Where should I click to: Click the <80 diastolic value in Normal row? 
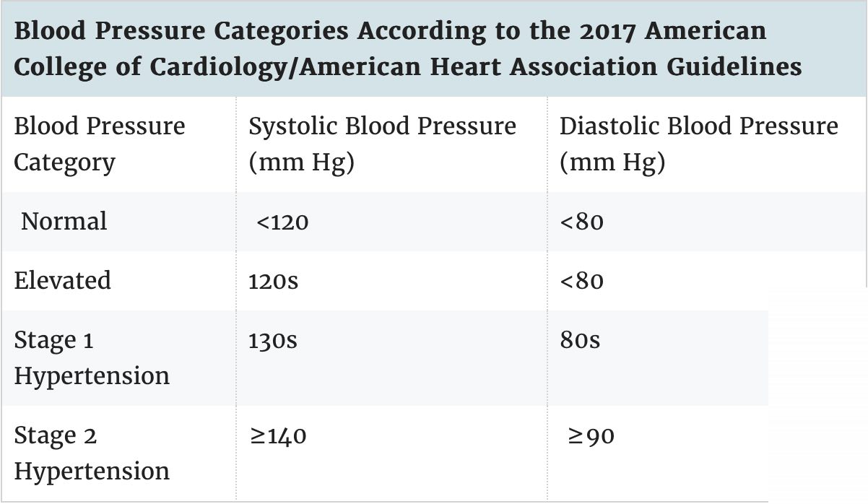(x=581, y=222)
